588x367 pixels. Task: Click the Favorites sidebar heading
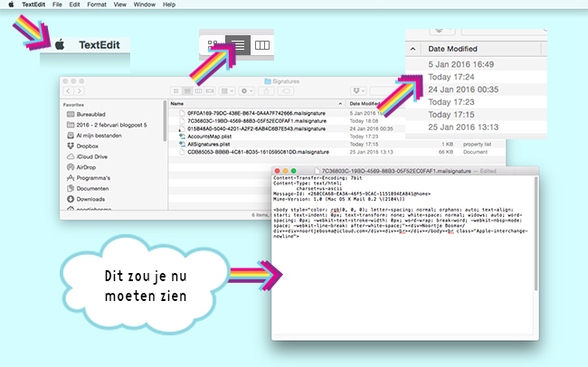[73, 105]
